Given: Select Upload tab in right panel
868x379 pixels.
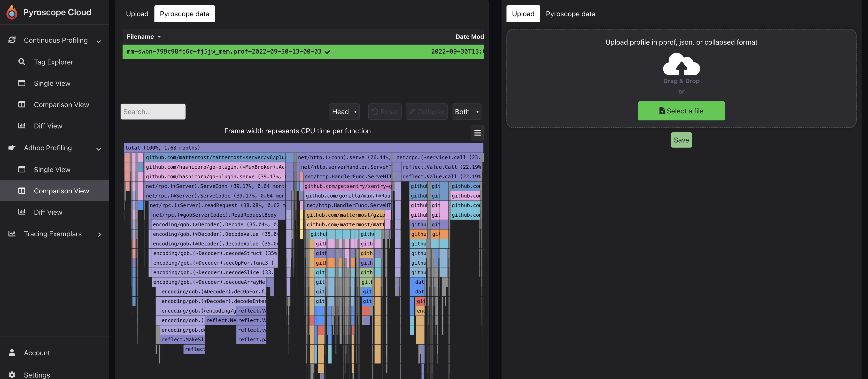Looking at the screenshot, I should [x=523, y=14].
